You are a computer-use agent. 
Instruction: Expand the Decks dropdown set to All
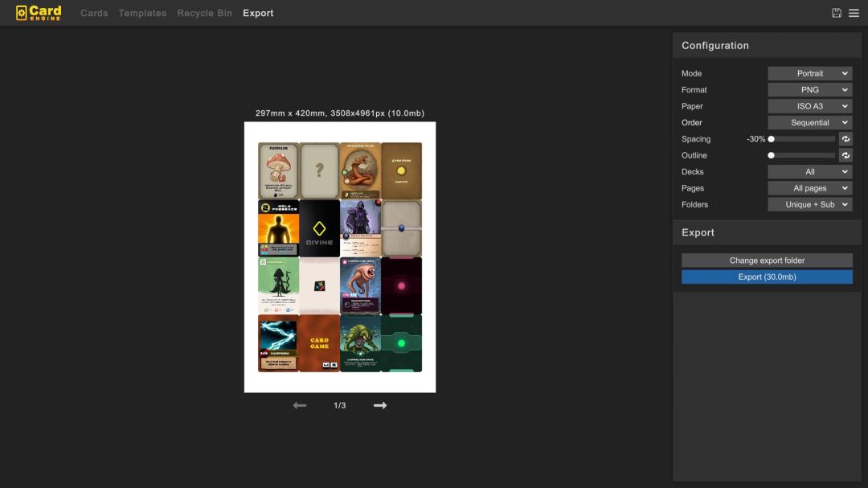(809, 172)
